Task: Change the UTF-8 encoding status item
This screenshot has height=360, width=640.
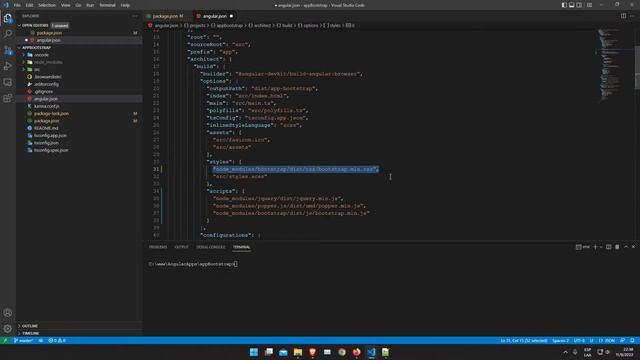Action: click(579, 340)
